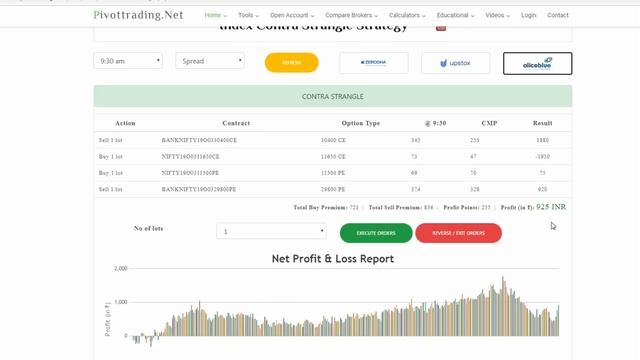Click the Total Sell Premium label

click(395, 207)
